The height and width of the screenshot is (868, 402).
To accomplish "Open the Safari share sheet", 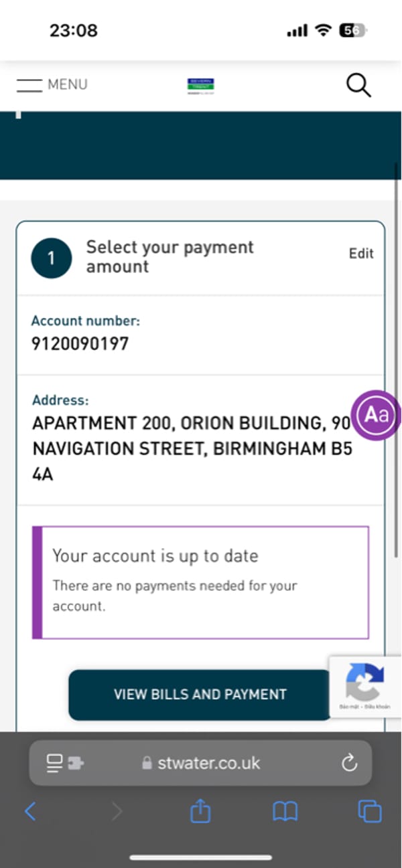I will tap(200, 812).
